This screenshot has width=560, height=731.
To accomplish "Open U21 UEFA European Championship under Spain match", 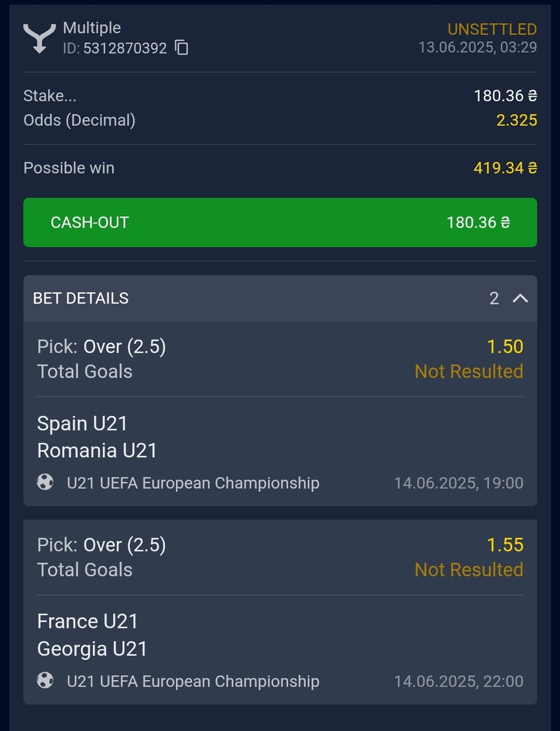I will [193, 483].
